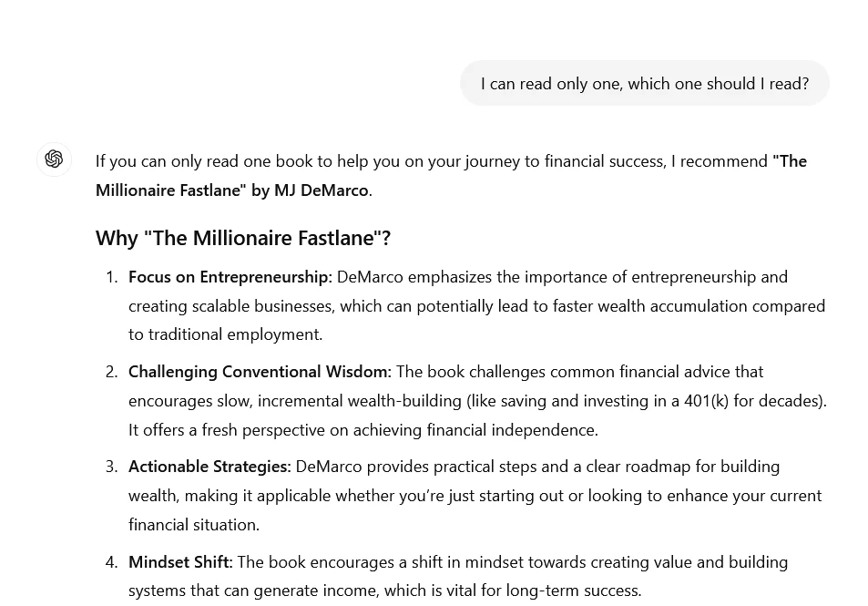Click the list number 4 marker
This screenshot has width=868, height=606.
(x=112, y=561)
